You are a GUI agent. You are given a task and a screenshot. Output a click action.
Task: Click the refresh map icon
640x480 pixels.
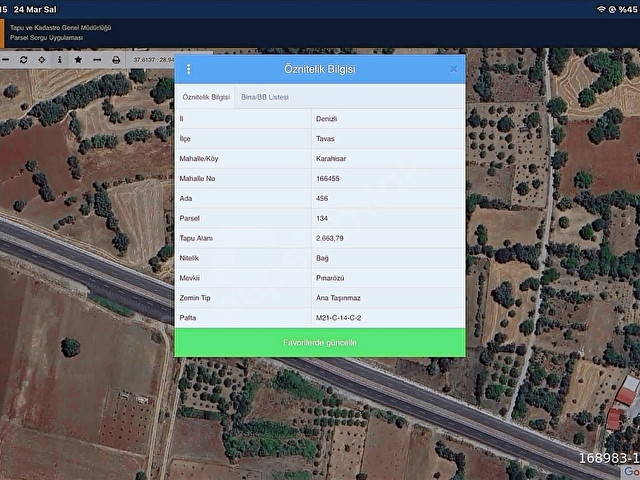point(23,60)
